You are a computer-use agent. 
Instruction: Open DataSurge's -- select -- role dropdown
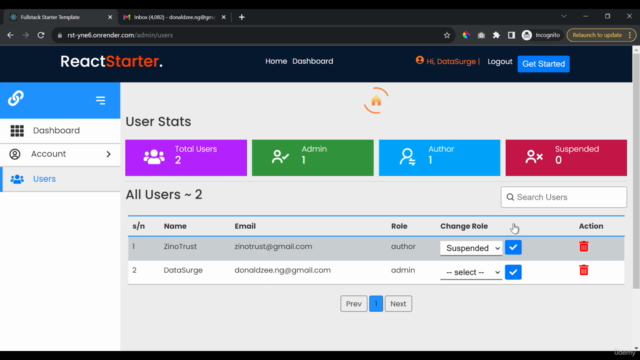(x=471, y=272)
